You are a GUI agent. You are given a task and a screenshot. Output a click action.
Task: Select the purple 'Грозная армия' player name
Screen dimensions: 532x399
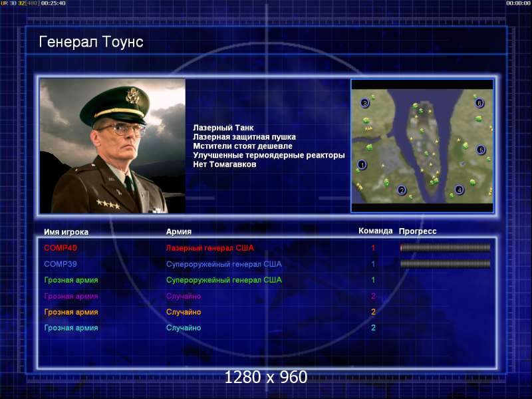[71, 296]
